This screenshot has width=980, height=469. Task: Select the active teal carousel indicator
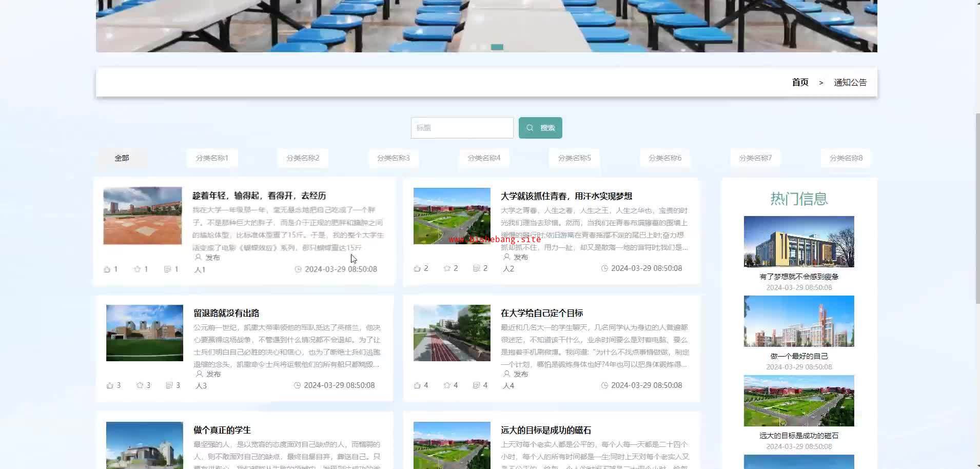497,47
